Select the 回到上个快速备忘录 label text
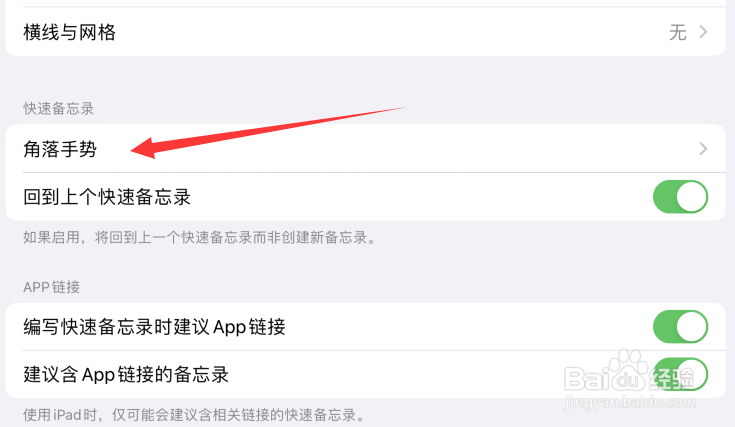This screenshot has width=735, height=427. coord(107,197)
